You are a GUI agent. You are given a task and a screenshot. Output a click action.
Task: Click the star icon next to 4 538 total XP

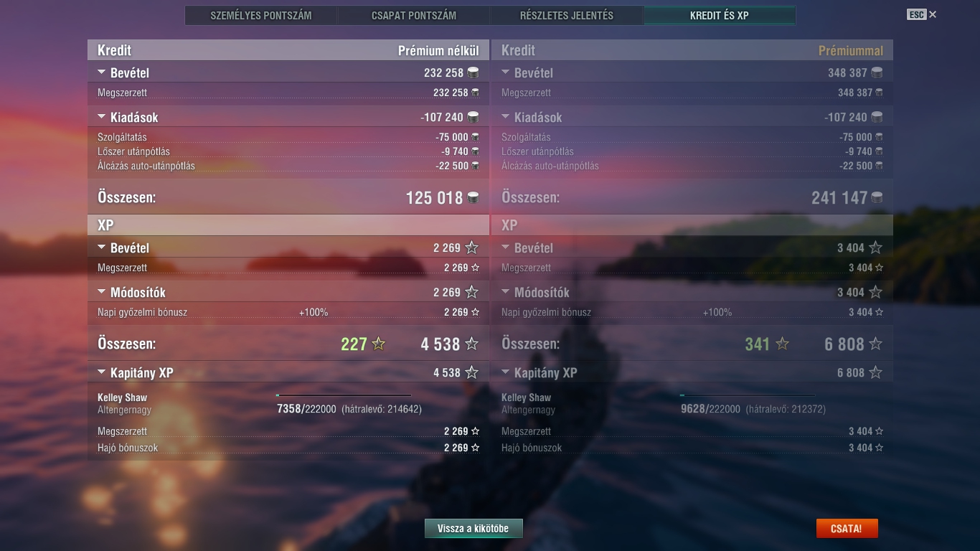pos(471,344)
